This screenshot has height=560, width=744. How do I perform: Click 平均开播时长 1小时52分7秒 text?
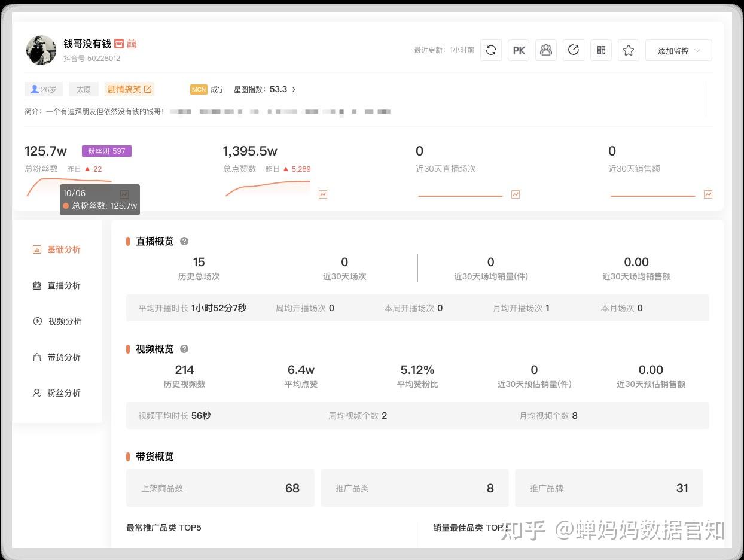192,308
